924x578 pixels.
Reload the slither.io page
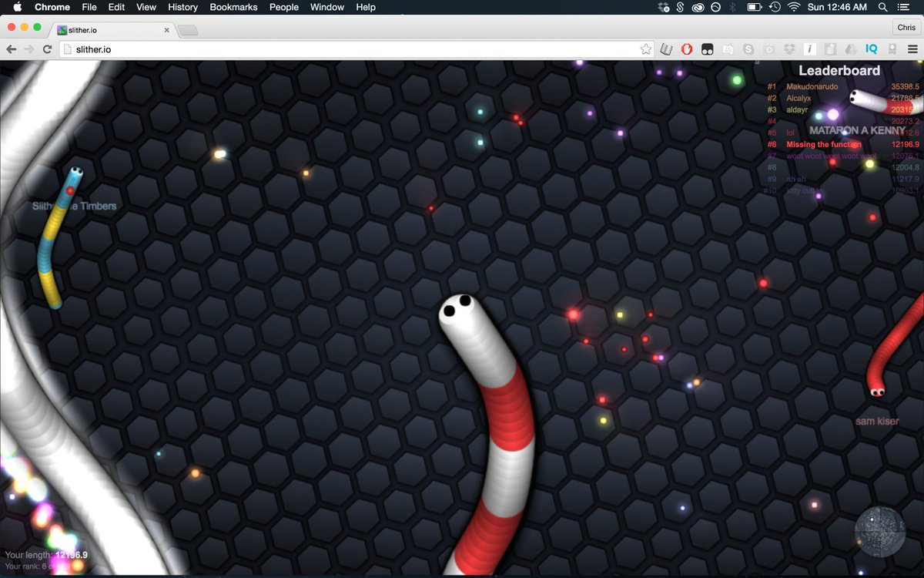(x=47, y=49)
